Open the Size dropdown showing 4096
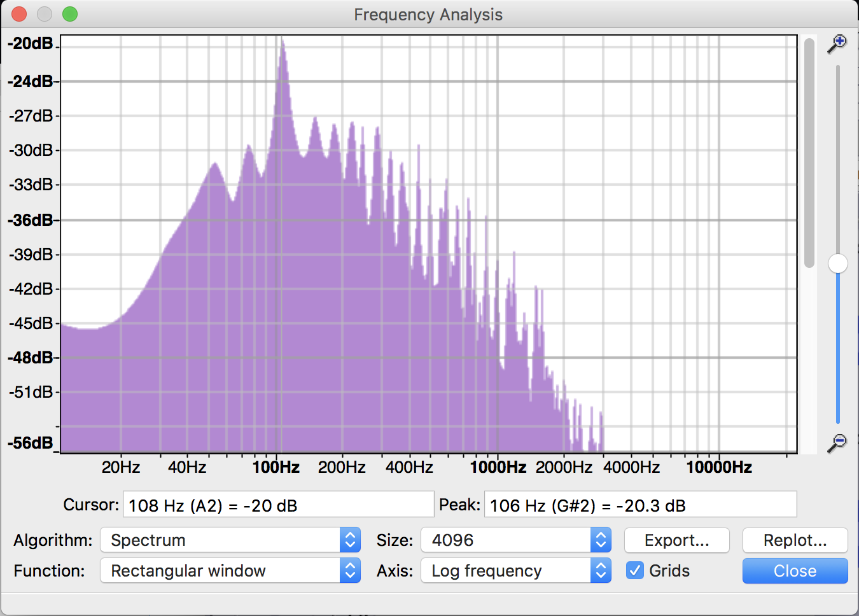Viewport: 859px width, 616px height. click(516, 540)
